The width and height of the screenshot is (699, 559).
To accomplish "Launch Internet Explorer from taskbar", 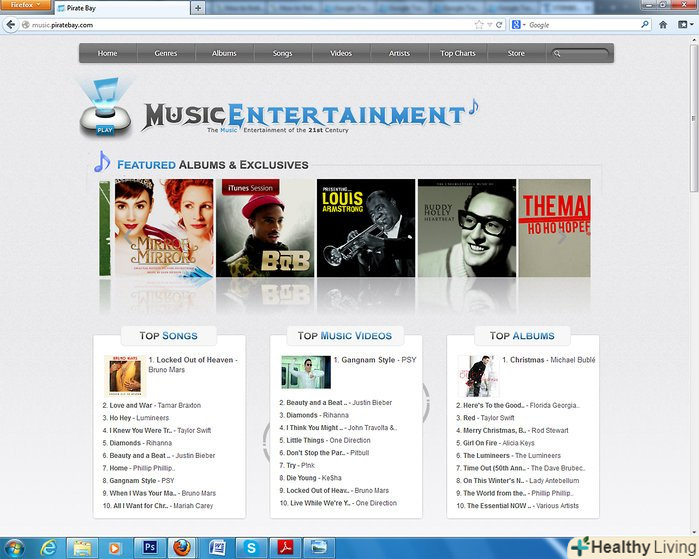I will coord(48,548).
